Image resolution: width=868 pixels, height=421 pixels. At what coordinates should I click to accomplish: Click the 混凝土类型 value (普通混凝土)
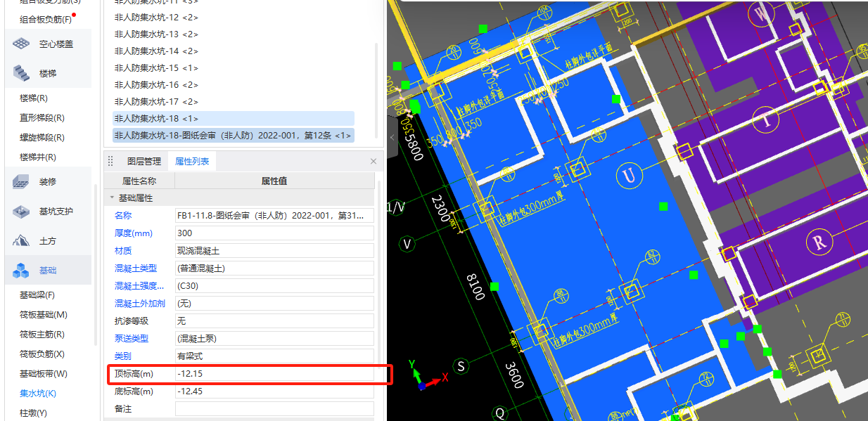click(274, 268)
